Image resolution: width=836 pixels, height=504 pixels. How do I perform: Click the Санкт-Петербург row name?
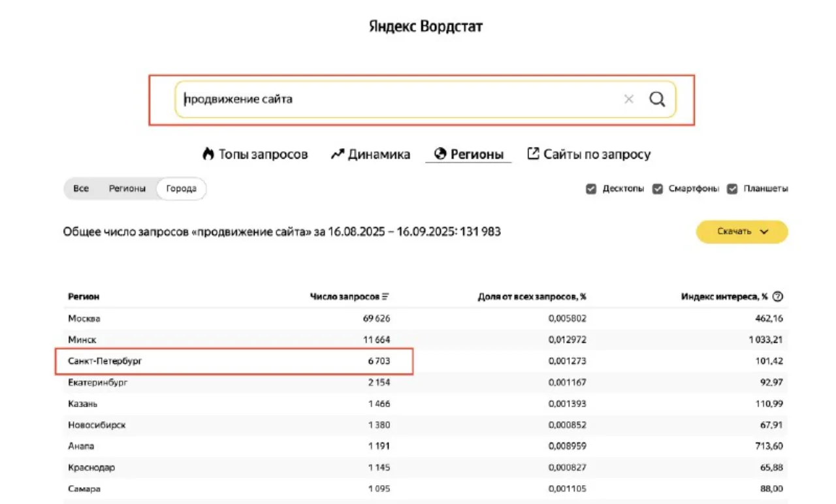click(x=104, y=361)
